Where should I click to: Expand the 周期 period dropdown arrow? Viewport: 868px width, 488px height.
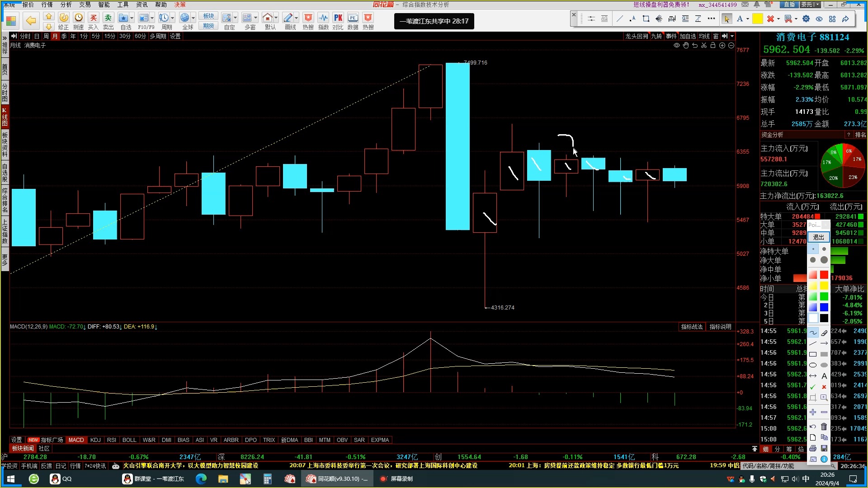tap(173, 18)
